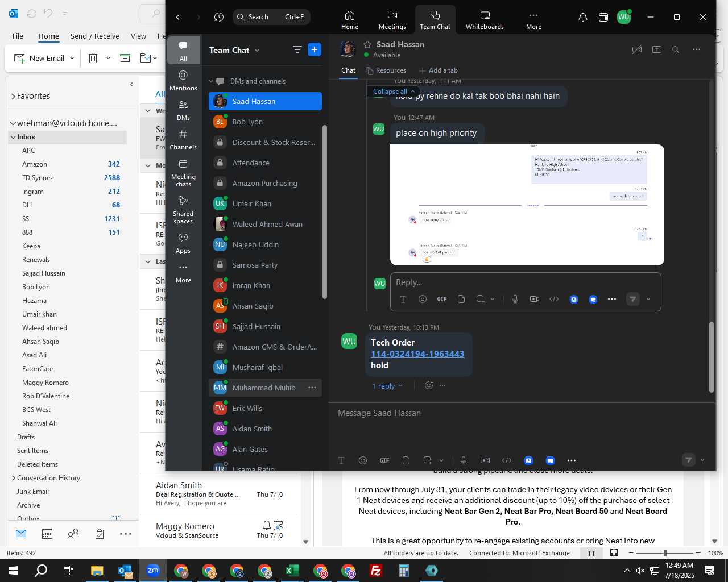Insert code snippet in thread reply box
The width and height of the screenshot is (728, 582).
tap(554, 299)
